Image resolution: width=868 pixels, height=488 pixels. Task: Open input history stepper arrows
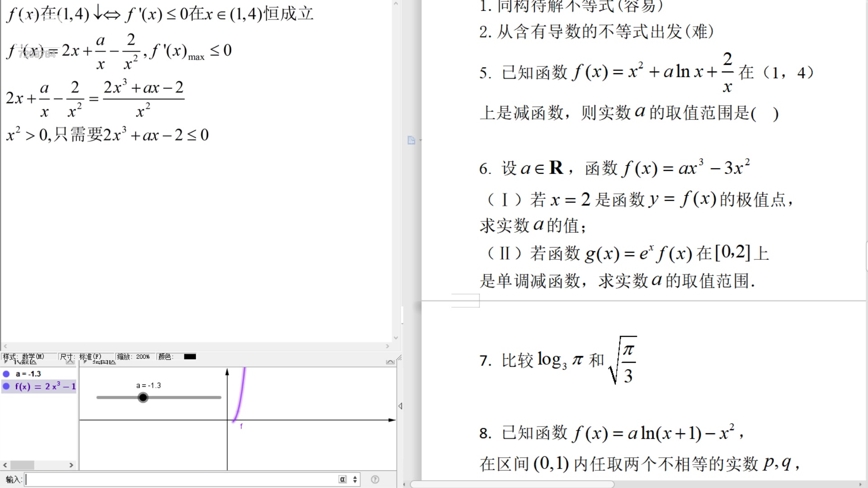355,479
